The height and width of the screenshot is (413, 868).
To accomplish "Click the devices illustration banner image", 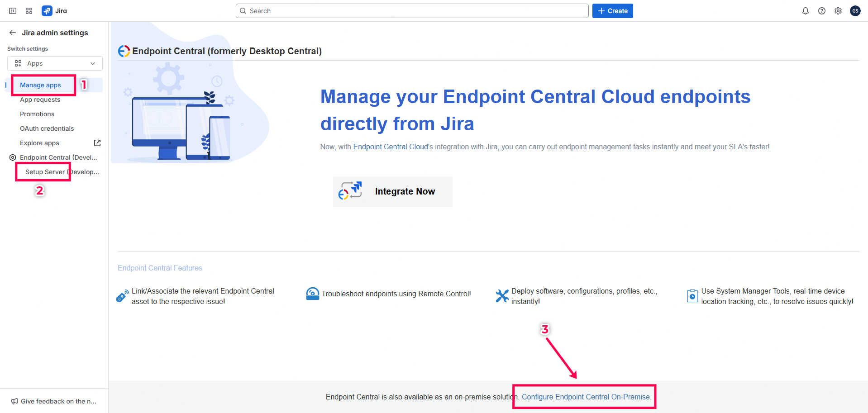I will coord(190,93).
